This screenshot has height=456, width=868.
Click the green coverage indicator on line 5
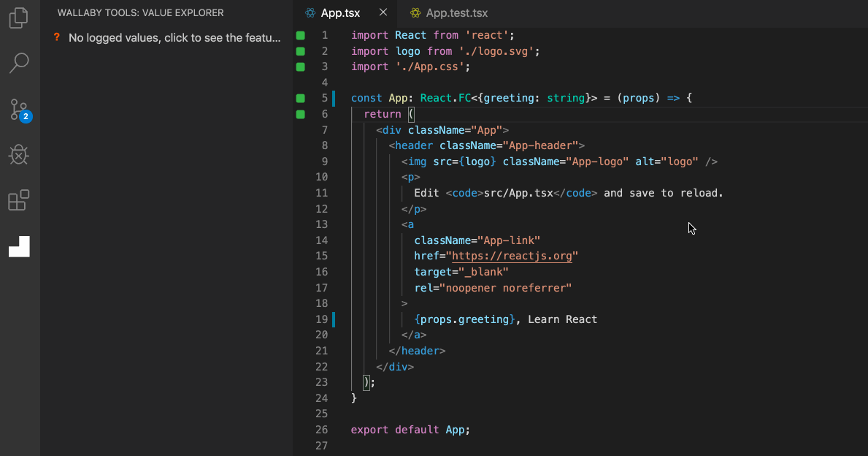pyautogui.click(x=301, y=98)
